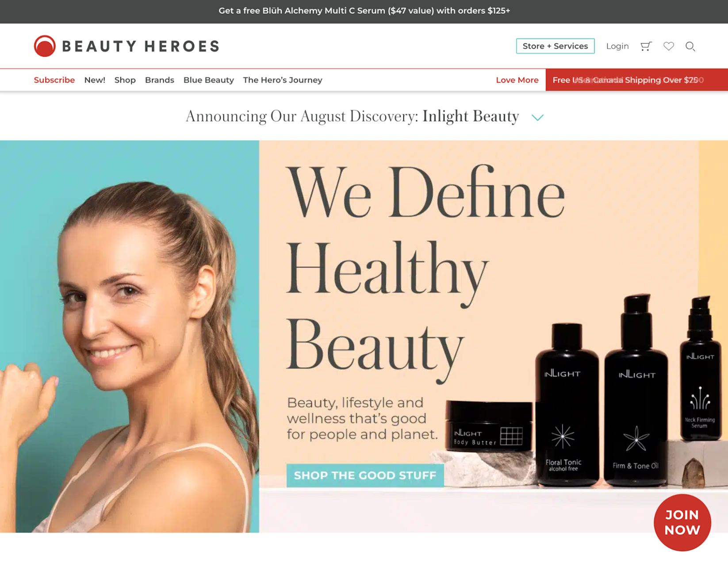Click the free Multi C Serum promo bar
Screen dimensions: 728x567
pyautogui.click(x=364, y=11)
